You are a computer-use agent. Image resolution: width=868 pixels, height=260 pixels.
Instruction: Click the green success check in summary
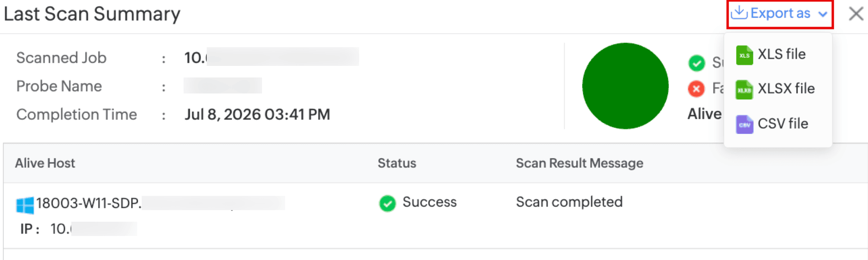[x=696, y=63]
